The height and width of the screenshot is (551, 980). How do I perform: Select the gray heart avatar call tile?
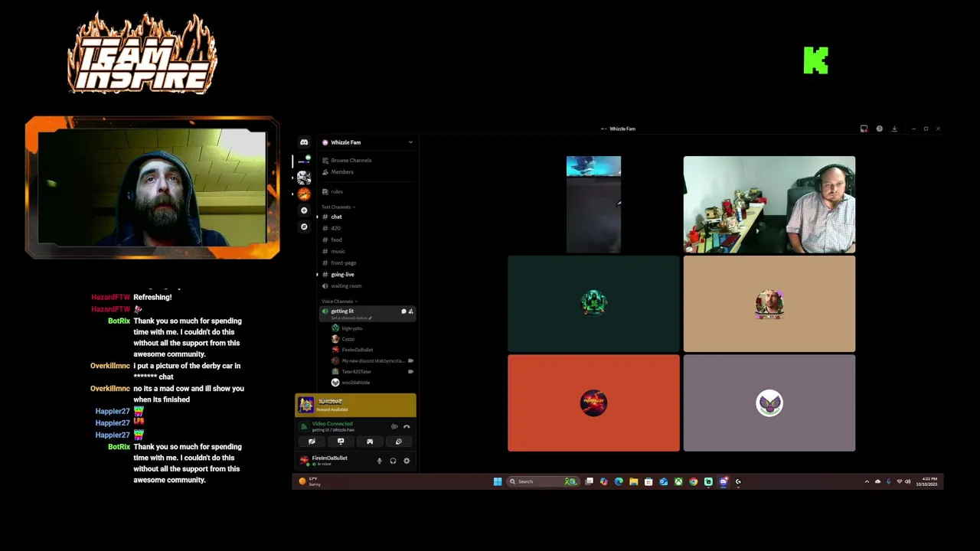pyautogui.click(x=769, y=403)
